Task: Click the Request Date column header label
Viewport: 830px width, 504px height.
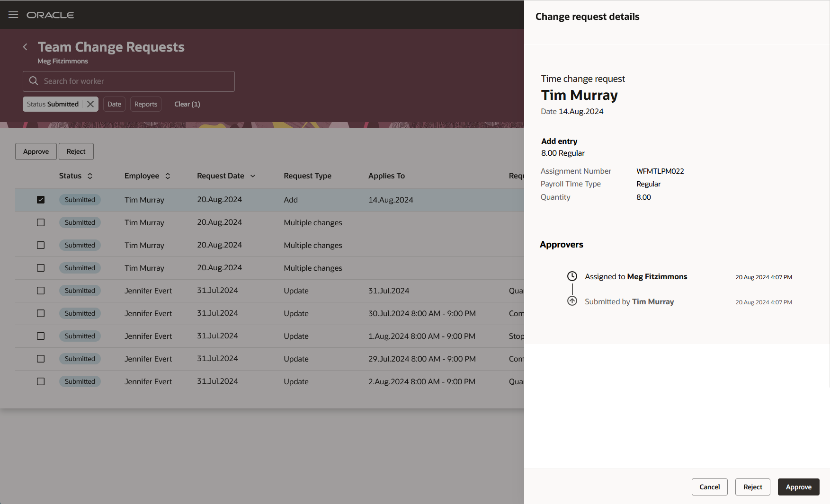Action: point(221,176)
